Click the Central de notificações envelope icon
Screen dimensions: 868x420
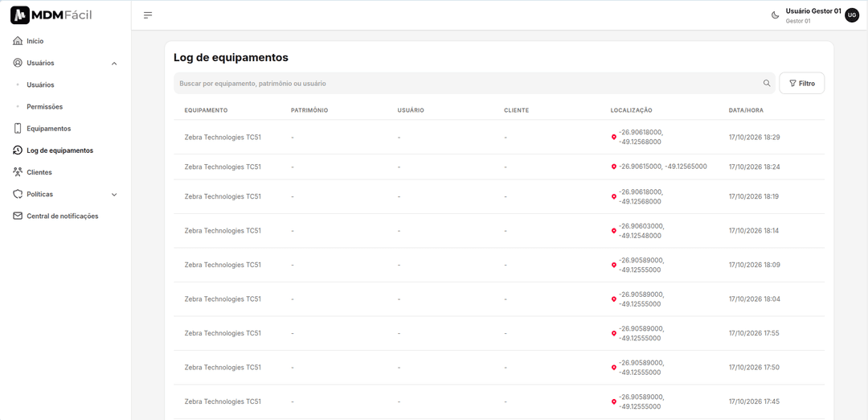coord(18,216)
